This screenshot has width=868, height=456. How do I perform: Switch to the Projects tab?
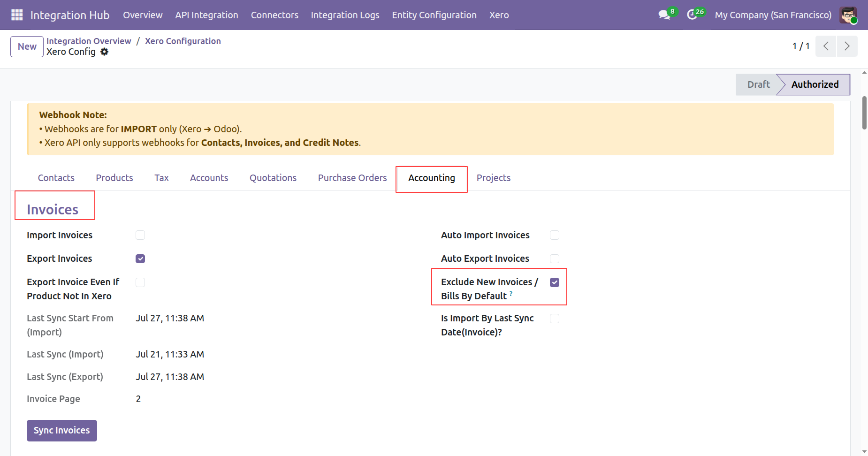[494, 178]
